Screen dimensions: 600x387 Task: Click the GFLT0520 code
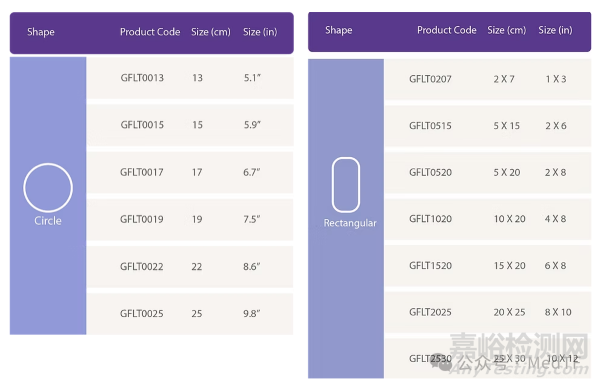tap(430, 172)
